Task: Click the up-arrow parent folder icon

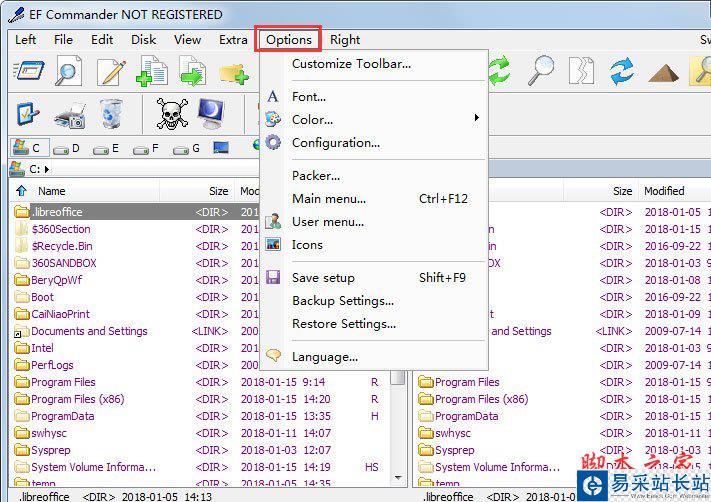Action: (x=21, y=190)
